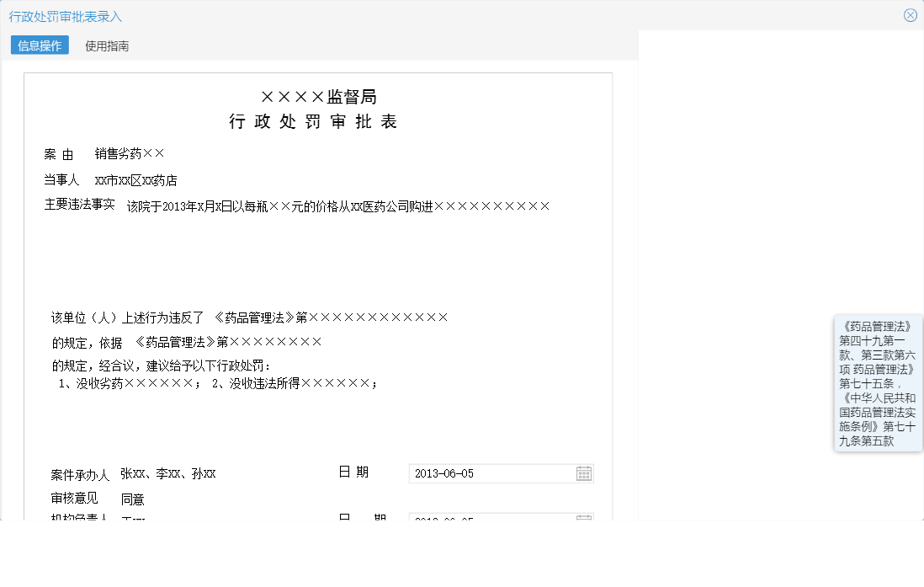Select the 当事人 field XX市XX区XX药店
This screenshot has width=924, height=587.
tap(136, 179)
